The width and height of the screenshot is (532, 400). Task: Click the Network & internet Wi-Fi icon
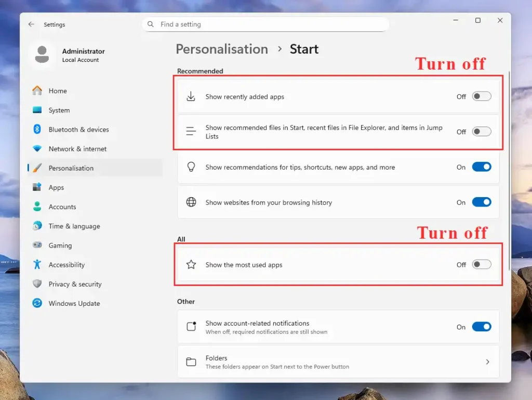pos(37,149)
